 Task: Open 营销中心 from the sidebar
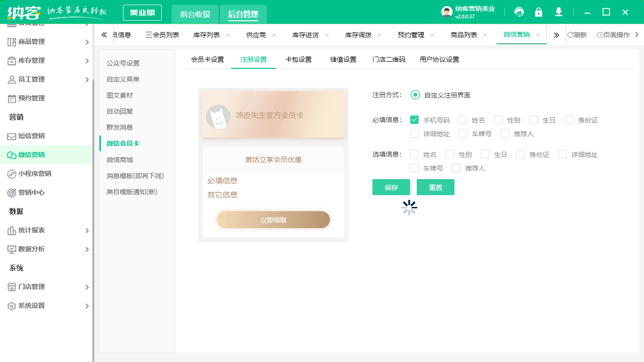tap(32, 192)
